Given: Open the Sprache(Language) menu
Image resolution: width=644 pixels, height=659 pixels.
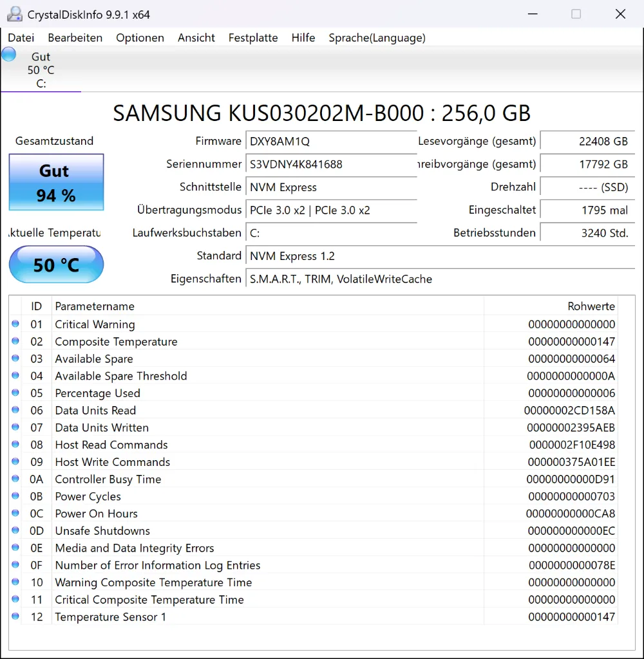Looking at the screenshot, I should point(377,38).
